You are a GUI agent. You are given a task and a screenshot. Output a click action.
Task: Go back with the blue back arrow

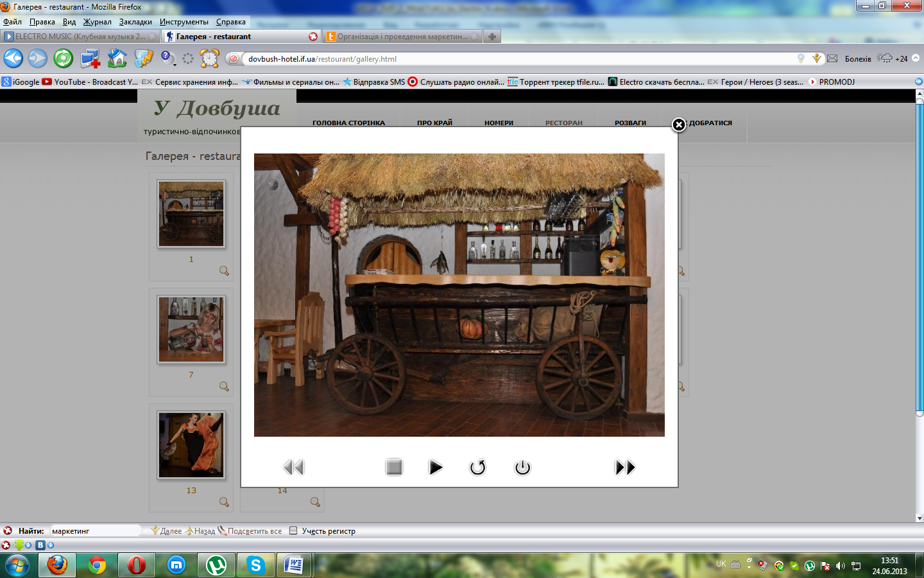click(x=13, y=58)
